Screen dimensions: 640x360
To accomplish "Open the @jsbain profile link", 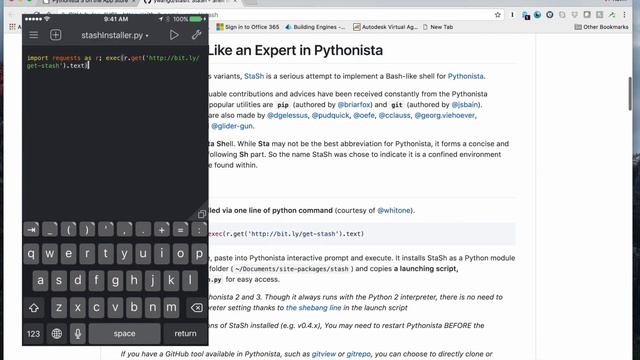I will coord(465,105).
